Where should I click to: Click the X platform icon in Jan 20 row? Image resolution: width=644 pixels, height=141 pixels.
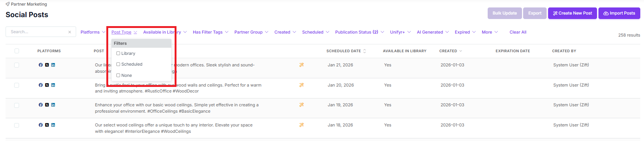[x=47, y=85]
